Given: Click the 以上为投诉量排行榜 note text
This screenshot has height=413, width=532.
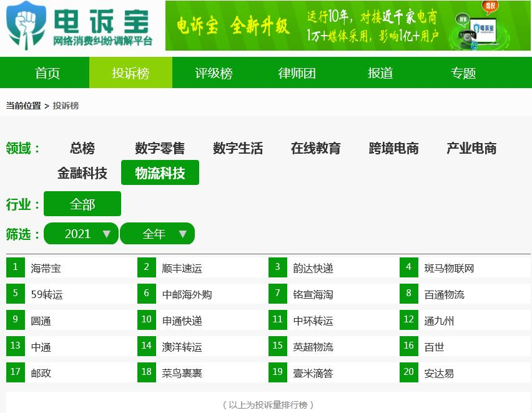Looking at the screenshot, I should click(x=268, y=404).
